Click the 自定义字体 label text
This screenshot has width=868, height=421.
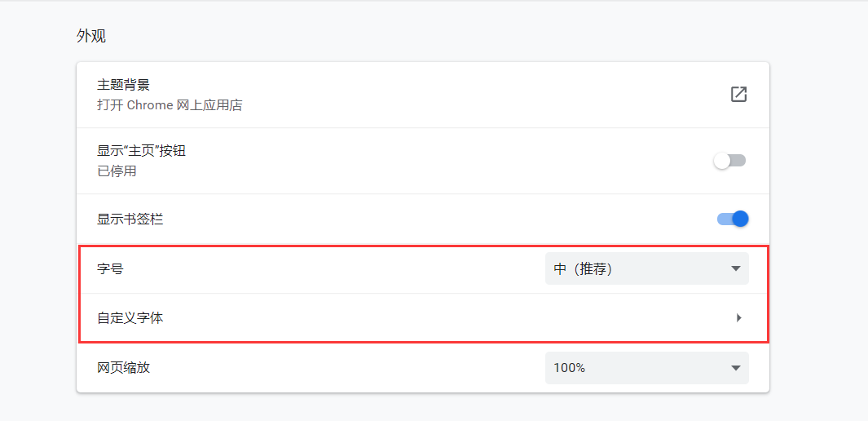(130, 318)
